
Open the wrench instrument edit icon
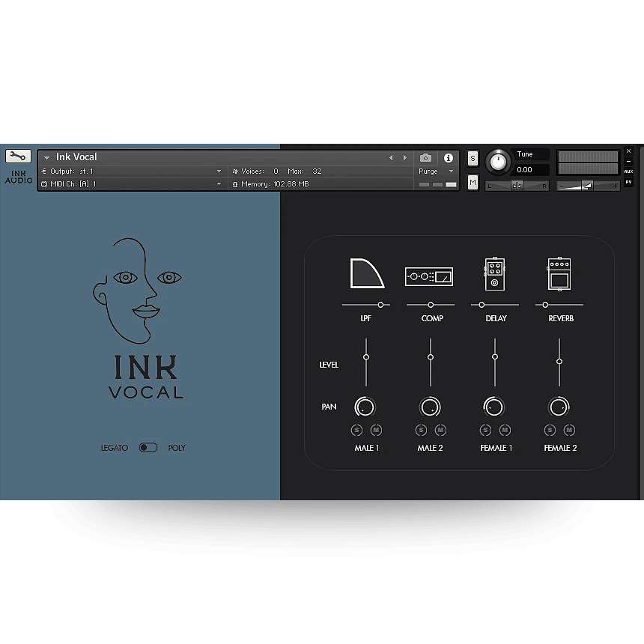(x=18, y=156)
